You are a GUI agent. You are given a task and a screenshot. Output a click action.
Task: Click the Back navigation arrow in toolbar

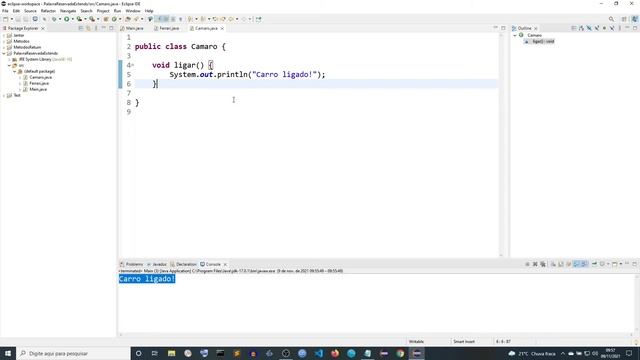pos(231,19)
